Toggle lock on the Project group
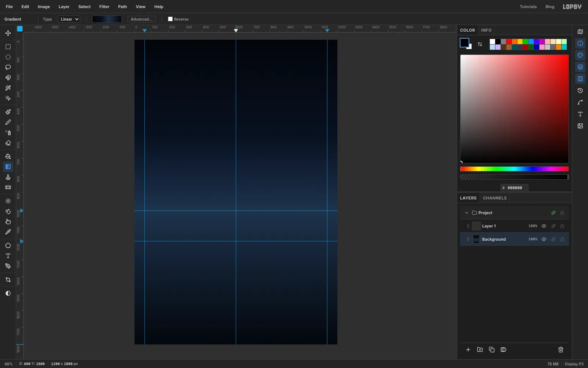This screenshot has height=368, width=588. point(562,213)
